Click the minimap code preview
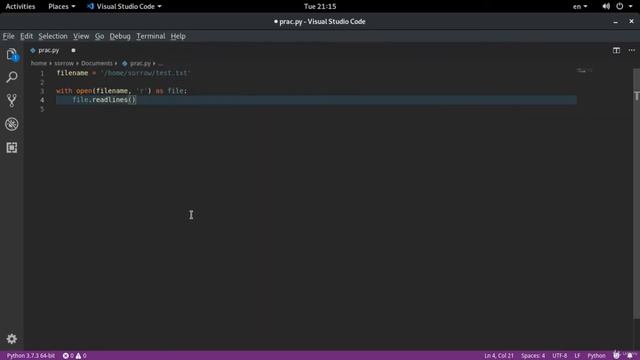 tap(584, 71)
